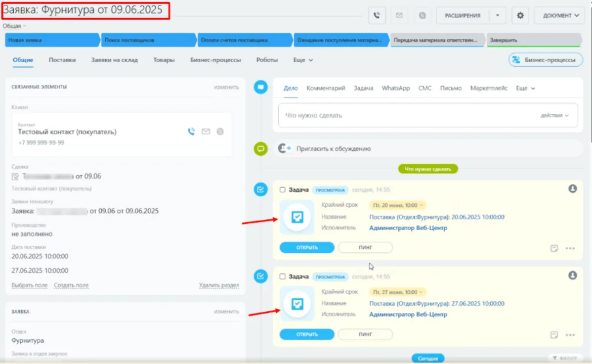This screenshot has height=364, width=592.
Task: Open task link Поставка (Отдел:Фурнитура): 20.06.2025
Action: pyautogui.click(x=437, y=217)
